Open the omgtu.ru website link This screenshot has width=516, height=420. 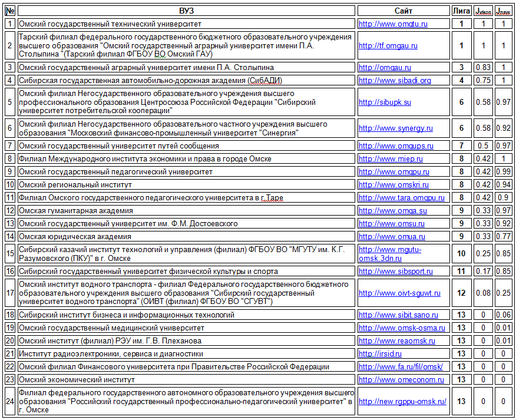click(x=393, y=24)
